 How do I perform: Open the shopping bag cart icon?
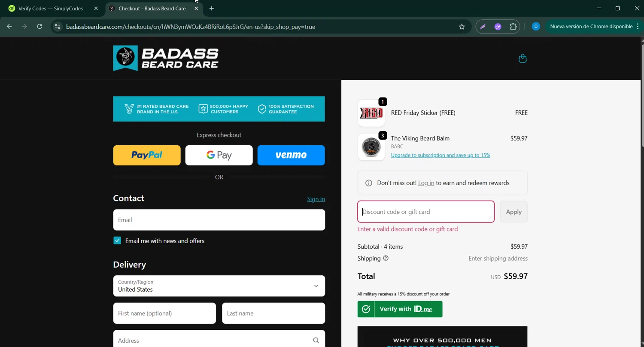[x=522, y=58]
